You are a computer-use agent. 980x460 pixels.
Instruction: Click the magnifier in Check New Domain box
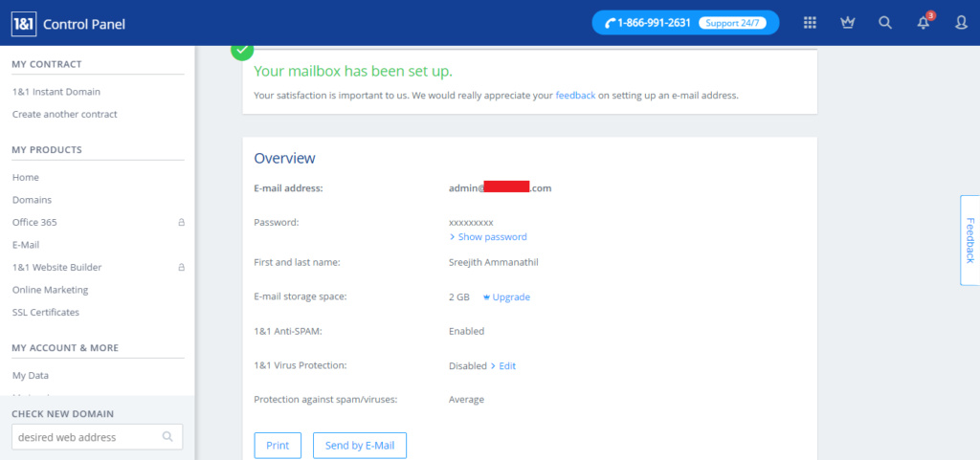click(x=167, y=437)
